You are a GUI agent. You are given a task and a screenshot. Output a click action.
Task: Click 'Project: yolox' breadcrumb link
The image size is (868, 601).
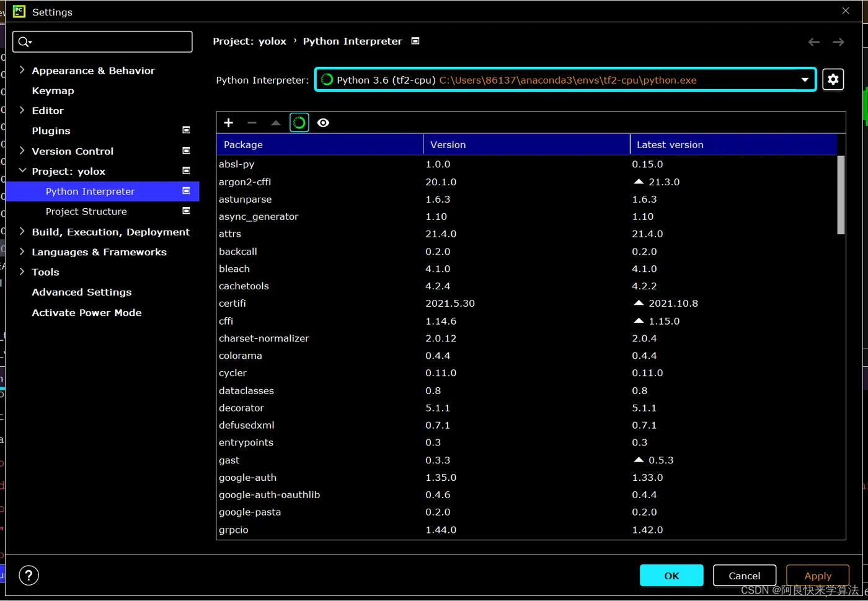coord(249,42)
